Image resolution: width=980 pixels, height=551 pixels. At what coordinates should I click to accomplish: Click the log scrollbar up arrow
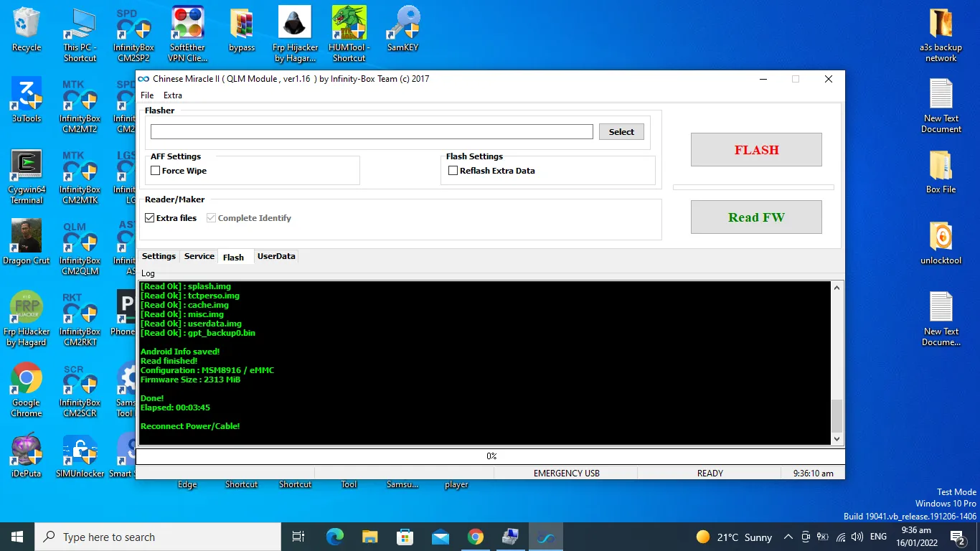click(837, 288)
